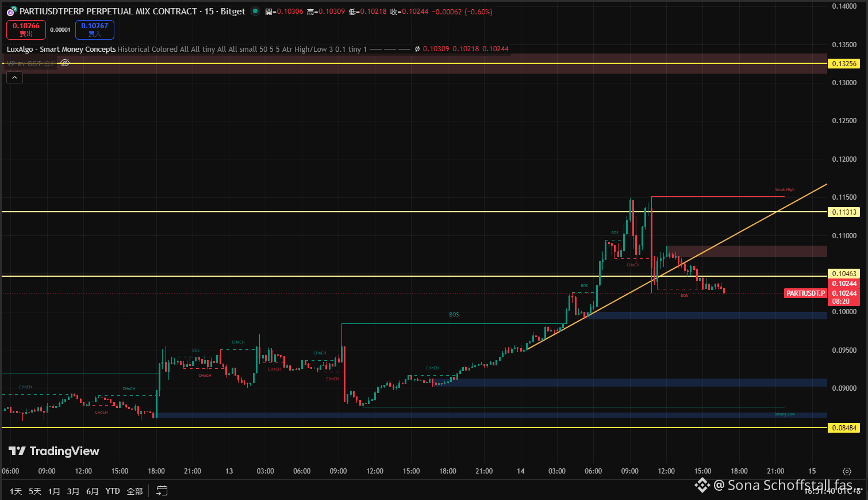Show the hidden VP-BY-DGT indicator via eye icon
The image size is (868, 500).
click(65, 63)
